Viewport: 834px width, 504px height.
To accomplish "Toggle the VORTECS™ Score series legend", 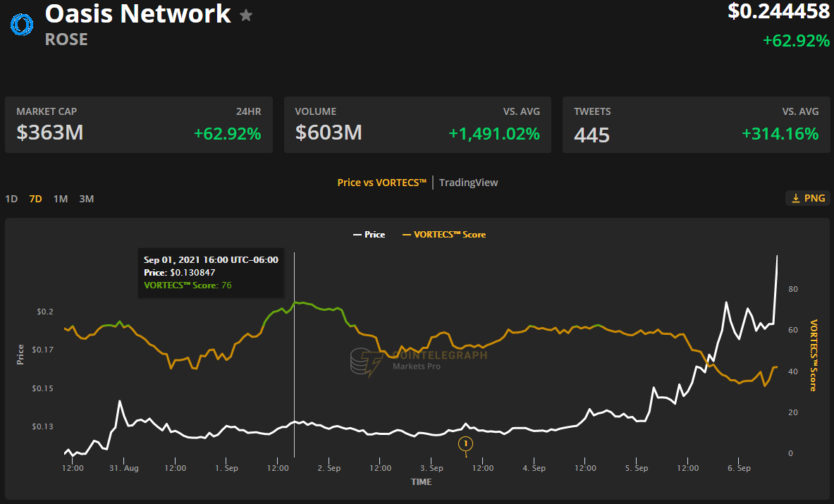I will [443, 234].
